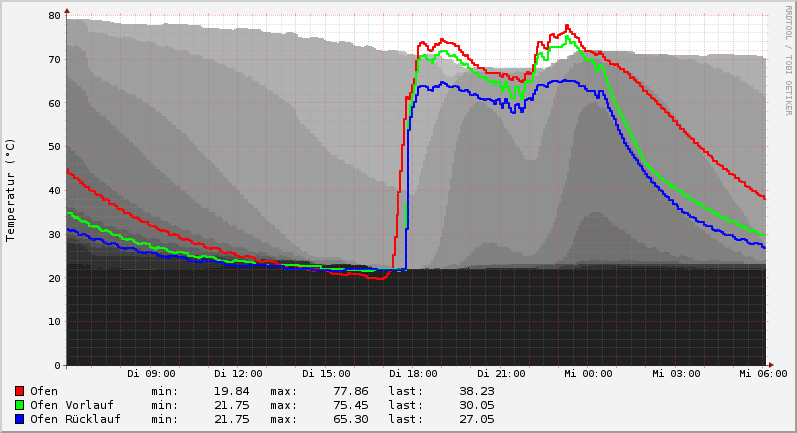Click the Temperatur (°C) vertical axis title
The image size is (797, 433).
click(11, 190)
